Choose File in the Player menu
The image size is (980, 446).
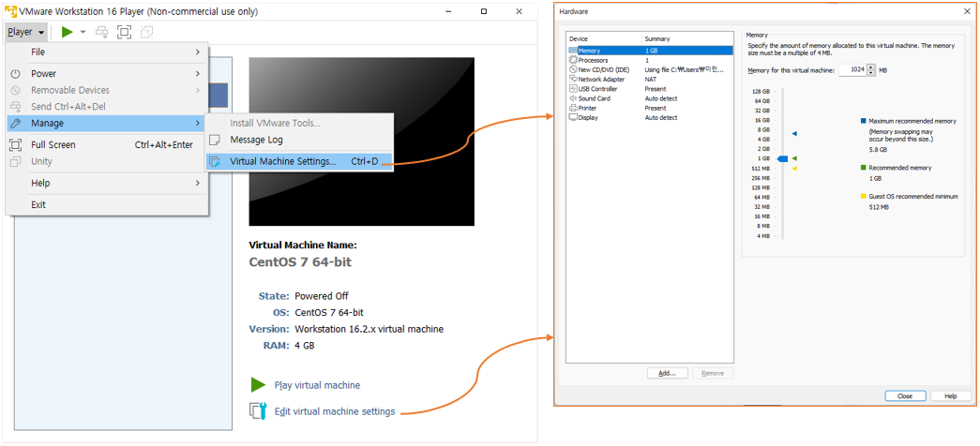(107, 52)
